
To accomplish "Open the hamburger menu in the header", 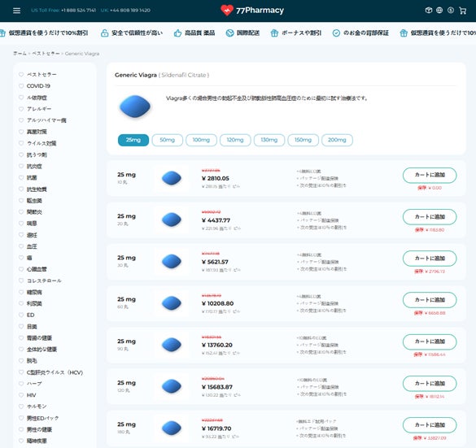I will click(x=17, y=11).
